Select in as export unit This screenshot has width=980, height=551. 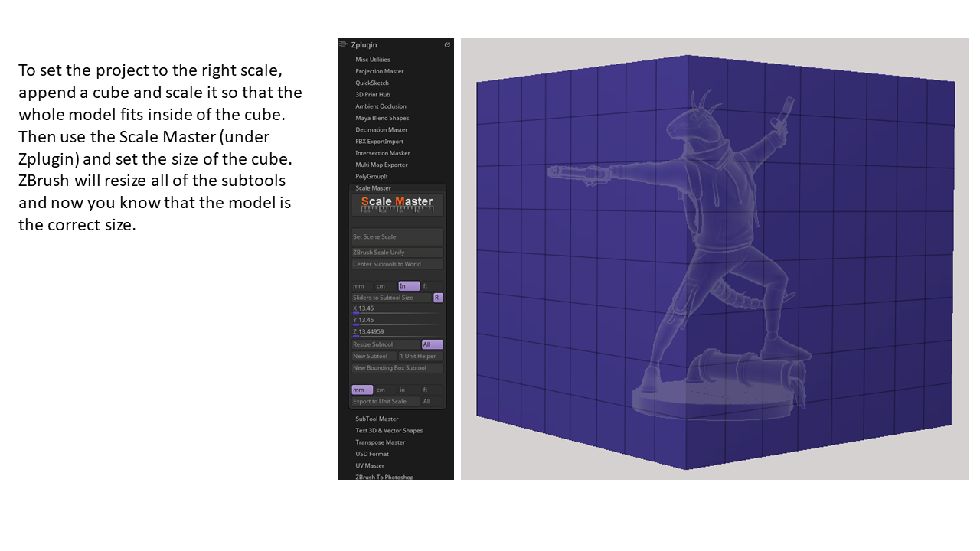click(409, 390)
